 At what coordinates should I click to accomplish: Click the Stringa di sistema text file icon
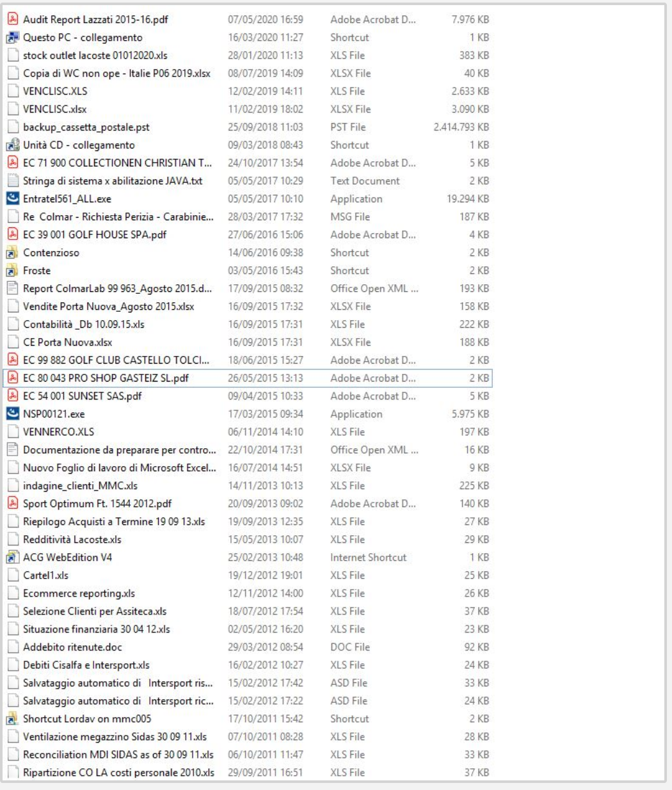[x=12, y=181]
